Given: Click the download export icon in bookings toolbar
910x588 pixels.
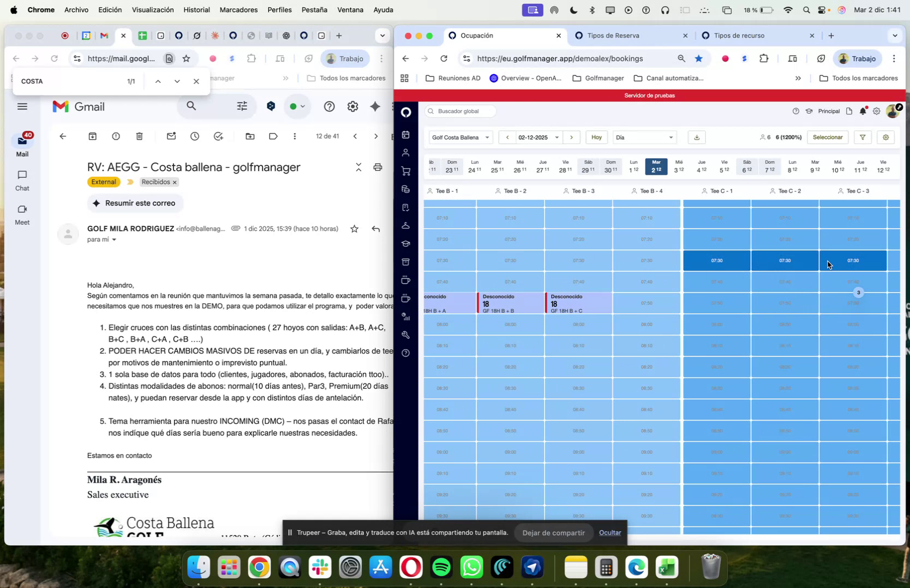Looking at the screenshot, I should tap(696, 137).
